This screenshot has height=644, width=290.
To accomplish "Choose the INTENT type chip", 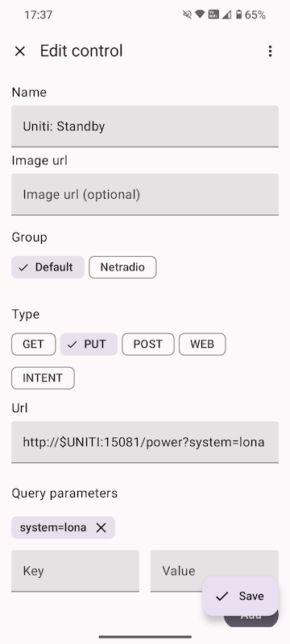I will click(x=43, y=378).
